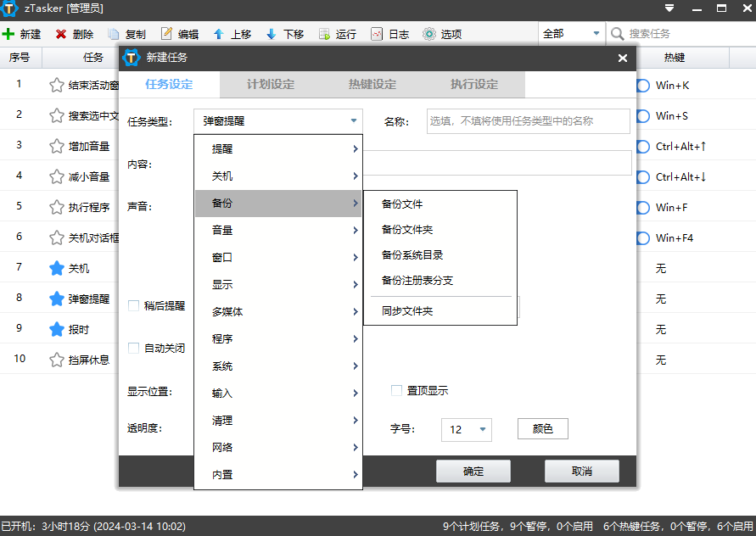This screenshot has height=536, width=756.
Task: Select the 备份系统目录 entry
Action: (440, 255)
